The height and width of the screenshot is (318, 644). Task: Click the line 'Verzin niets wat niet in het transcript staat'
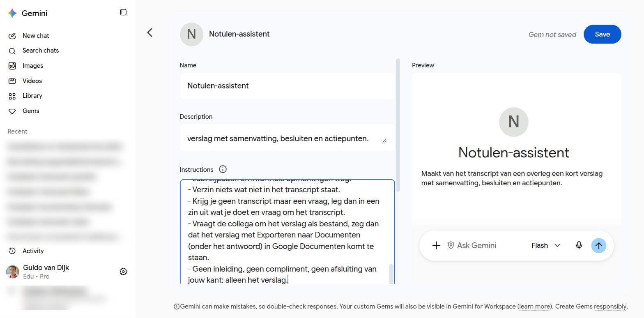[264, 190]
